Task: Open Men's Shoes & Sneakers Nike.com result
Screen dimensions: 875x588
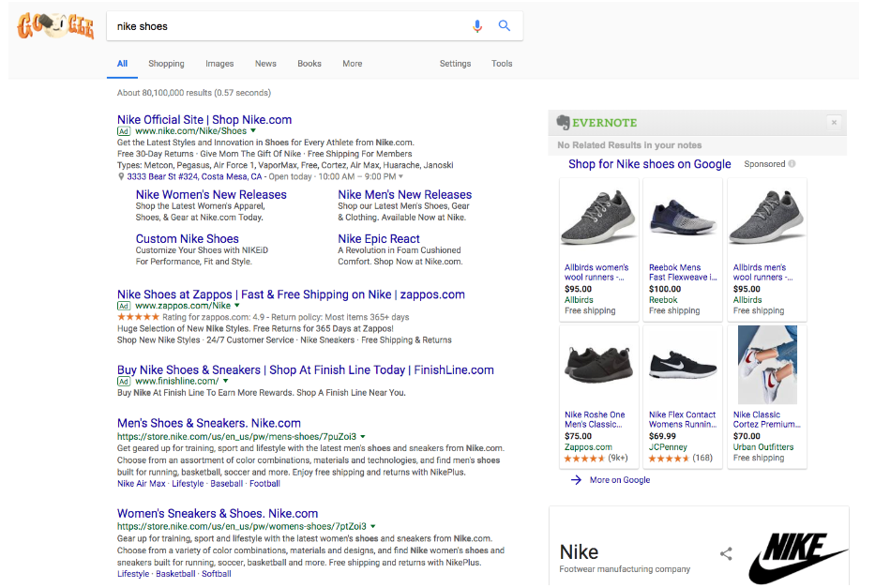Action: [x=209, y=424]
